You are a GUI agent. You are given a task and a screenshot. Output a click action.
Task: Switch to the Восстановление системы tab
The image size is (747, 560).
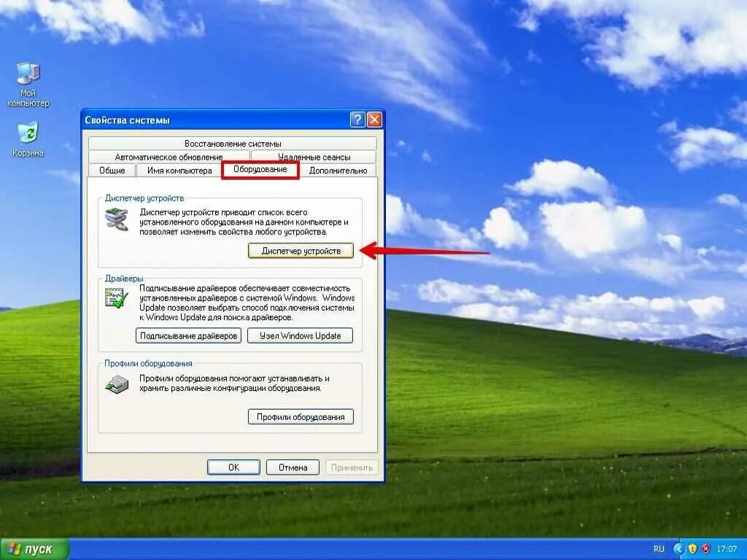(233, 144)
